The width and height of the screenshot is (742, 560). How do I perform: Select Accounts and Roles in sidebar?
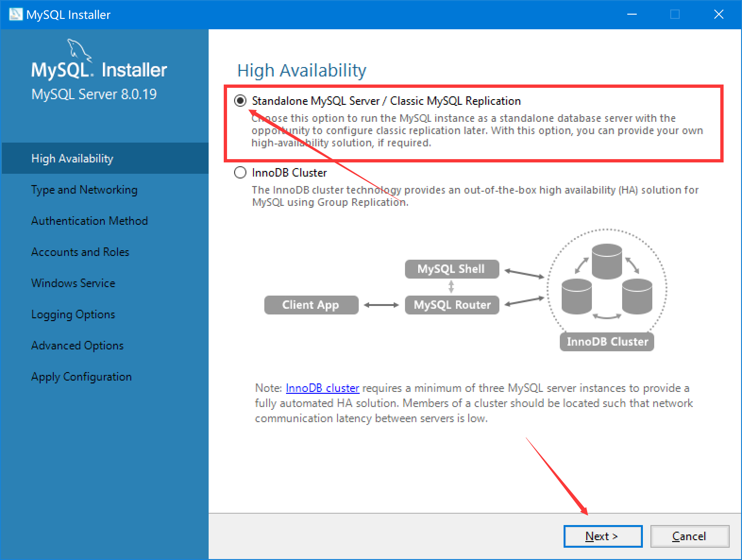point(80,252)
